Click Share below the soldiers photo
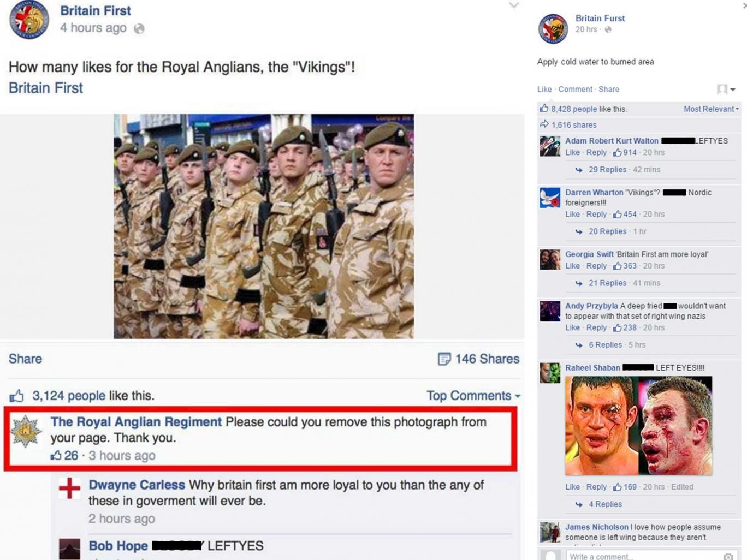 25,359
